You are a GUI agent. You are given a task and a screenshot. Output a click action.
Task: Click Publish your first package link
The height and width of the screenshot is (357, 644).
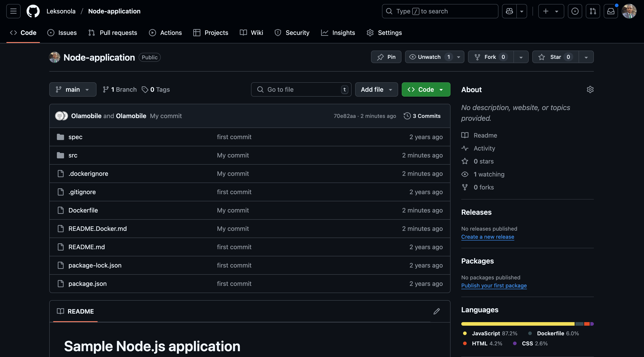[494, 285]
